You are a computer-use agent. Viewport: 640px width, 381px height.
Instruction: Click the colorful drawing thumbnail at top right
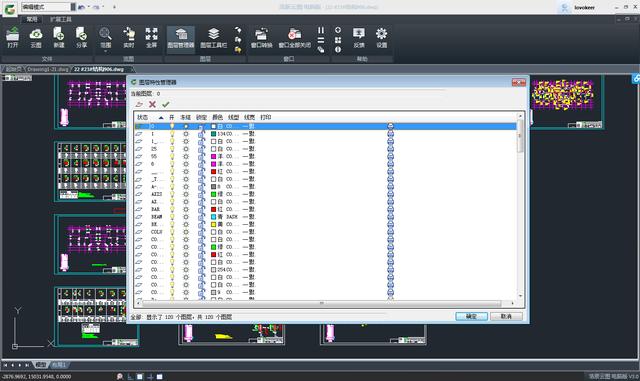tap(562, 95)
